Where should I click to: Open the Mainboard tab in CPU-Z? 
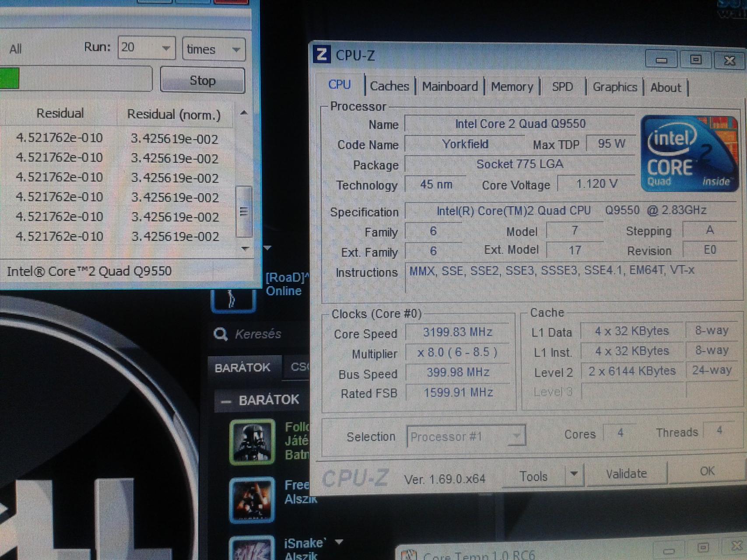(449, 87)
